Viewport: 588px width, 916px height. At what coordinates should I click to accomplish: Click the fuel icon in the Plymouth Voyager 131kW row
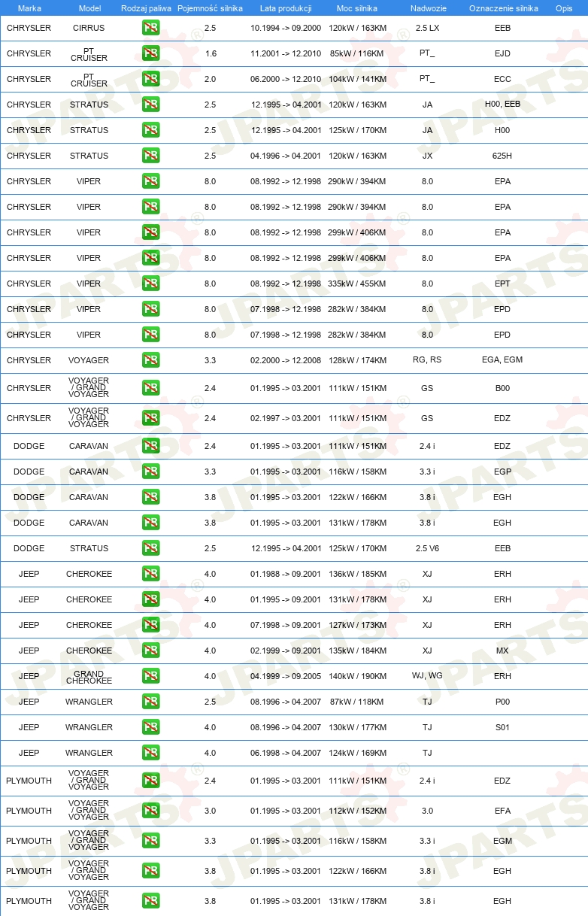pyautogui.click(x=150, y=902)
